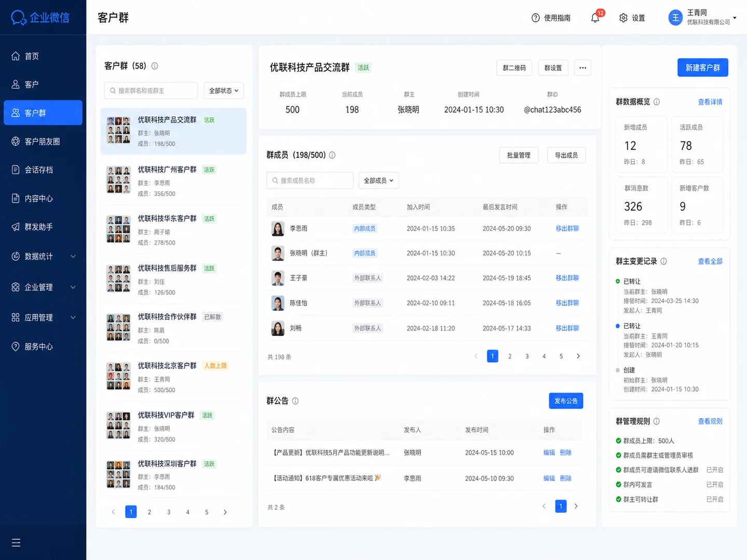Click the 发布公告 button
Viewport: 747px width, 560px height.
(x=566, y=401)
